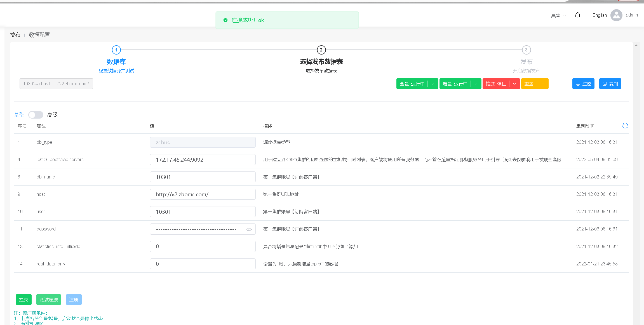
Task: Click step 2 circle 选择发布数据表
Action: pyautogui.click(x=321, y=50)
